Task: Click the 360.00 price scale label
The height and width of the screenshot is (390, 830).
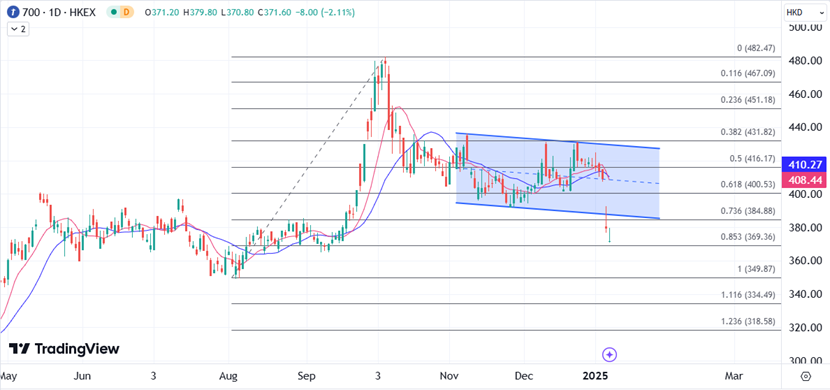Action: 804,261
